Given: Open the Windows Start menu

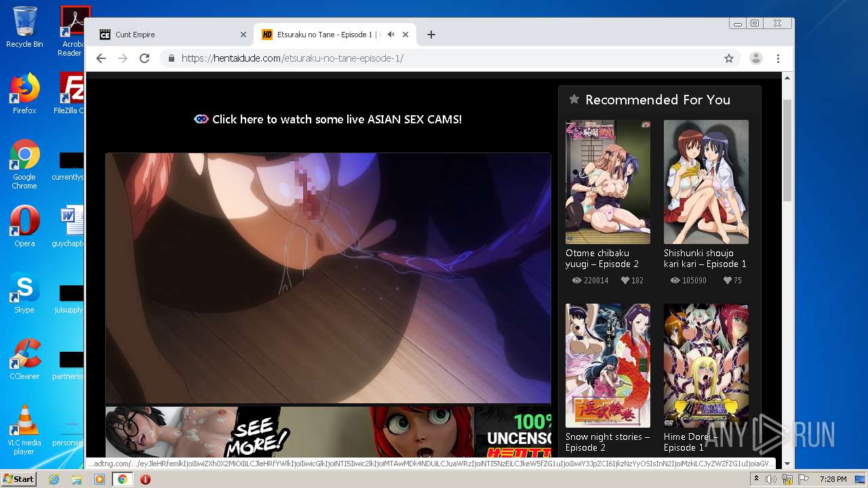Looking at the screenshot, I should click(x=18, y=479).
